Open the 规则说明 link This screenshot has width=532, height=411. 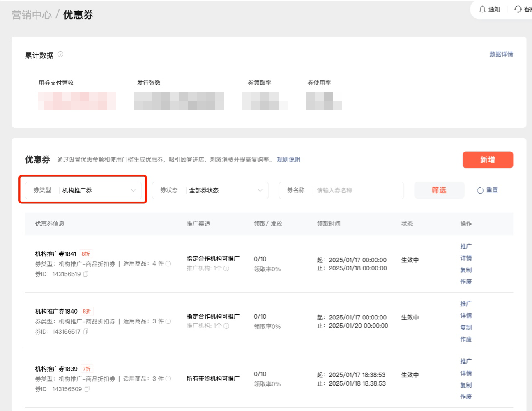288,159
